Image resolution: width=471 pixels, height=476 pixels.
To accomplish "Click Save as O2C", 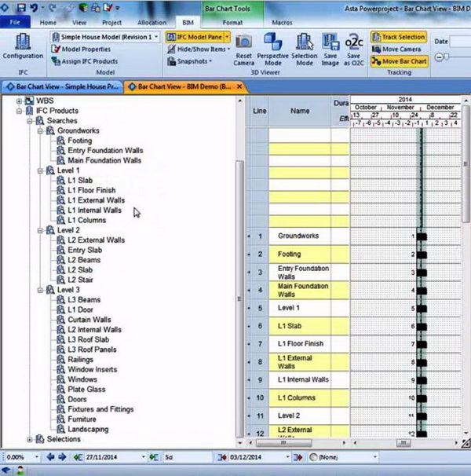I will (353, 49).
